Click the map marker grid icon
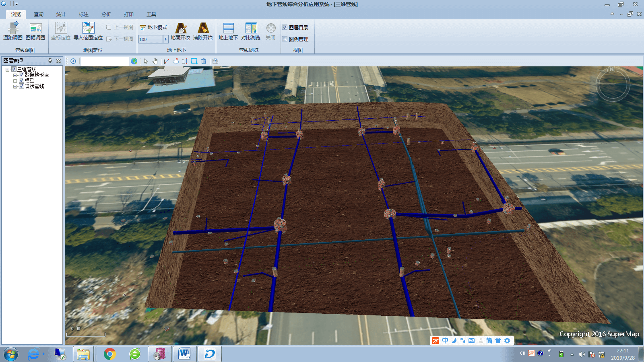Image resolution: width=644 pixels, height=362 pixels. 215,61
